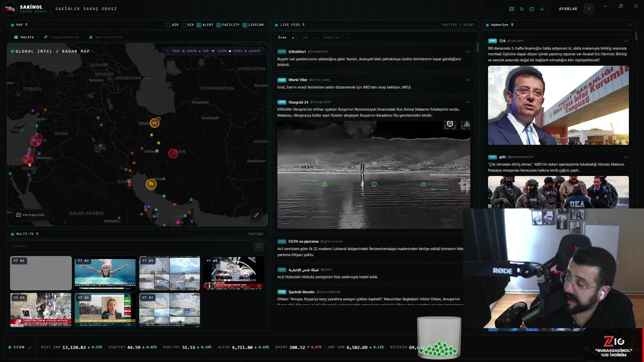644x362 pixels.
Task: Uncheck the LIVECAM layer checkbox
Action: (245, 25)
